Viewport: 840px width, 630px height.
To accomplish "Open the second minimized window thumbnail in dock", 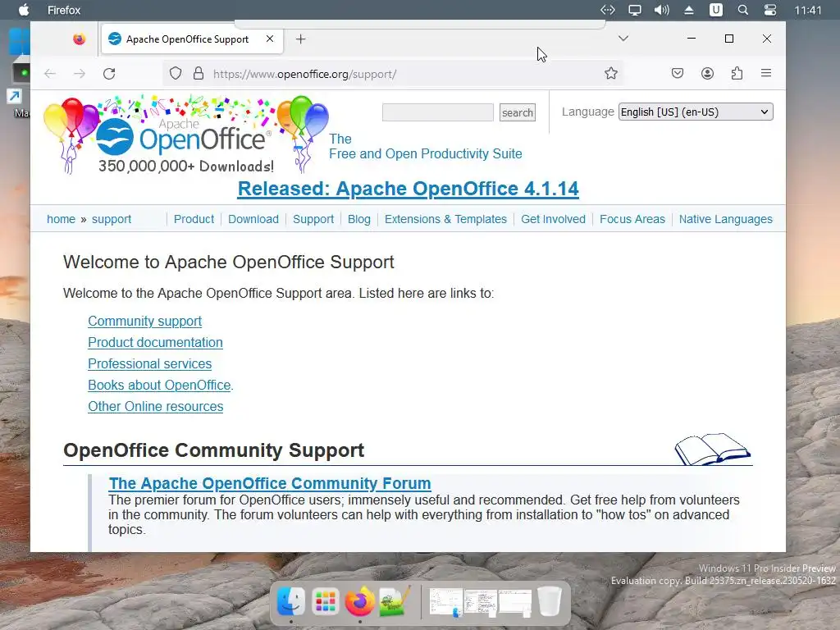I will [481, 602].
